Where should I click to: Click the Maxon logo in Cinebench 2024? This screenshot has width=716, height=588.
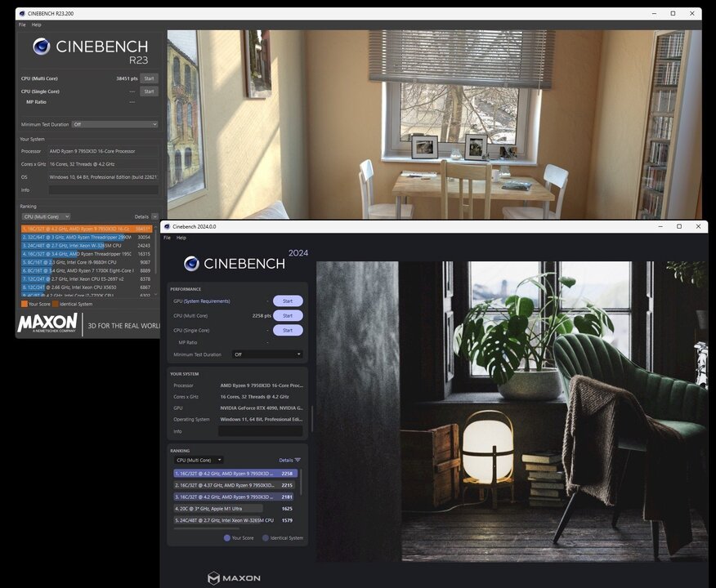234,578
